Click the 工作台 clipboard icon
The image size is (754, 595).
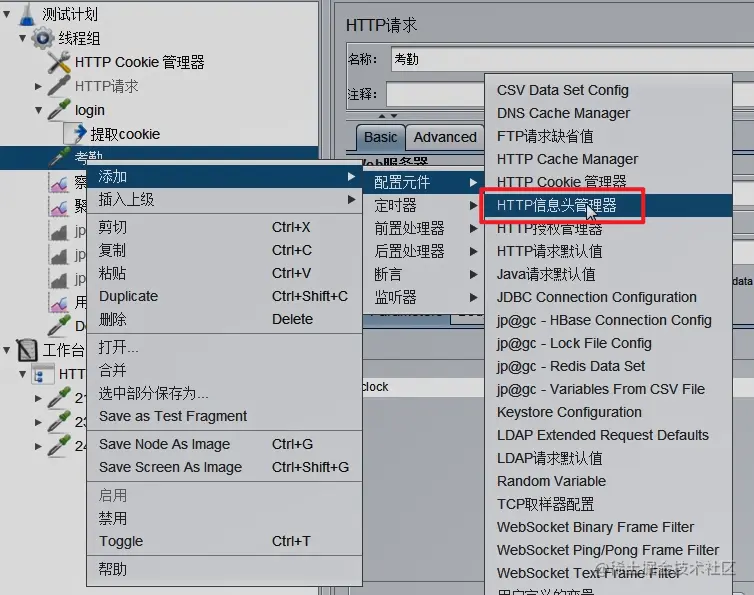click(26, 350)
